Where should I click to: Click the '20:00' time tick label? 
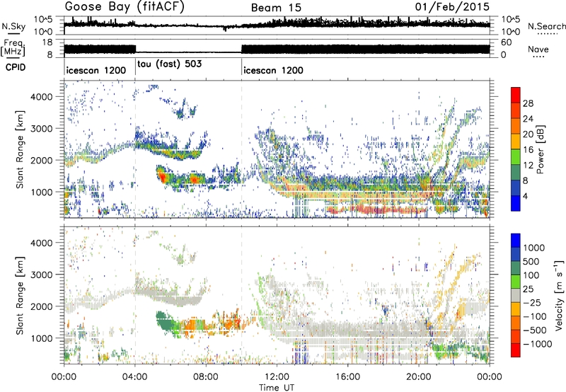coord(419,377)
